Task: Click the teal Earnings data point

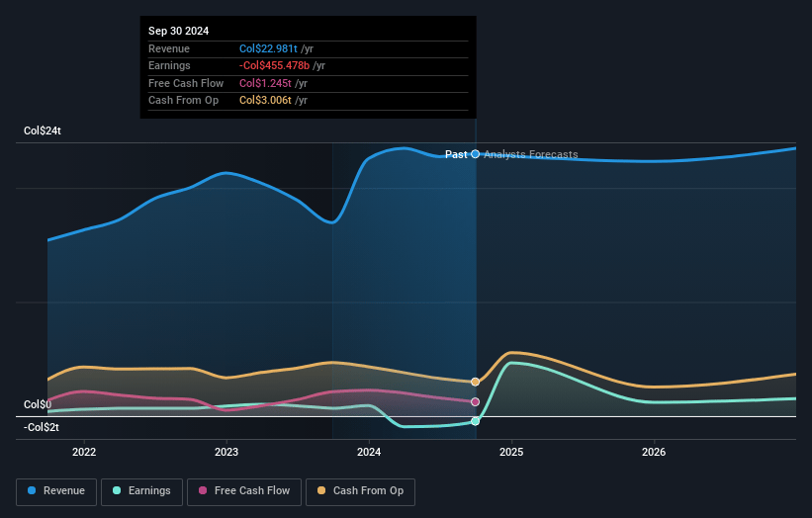Action: pyautogui.click(x=476, y=422)
